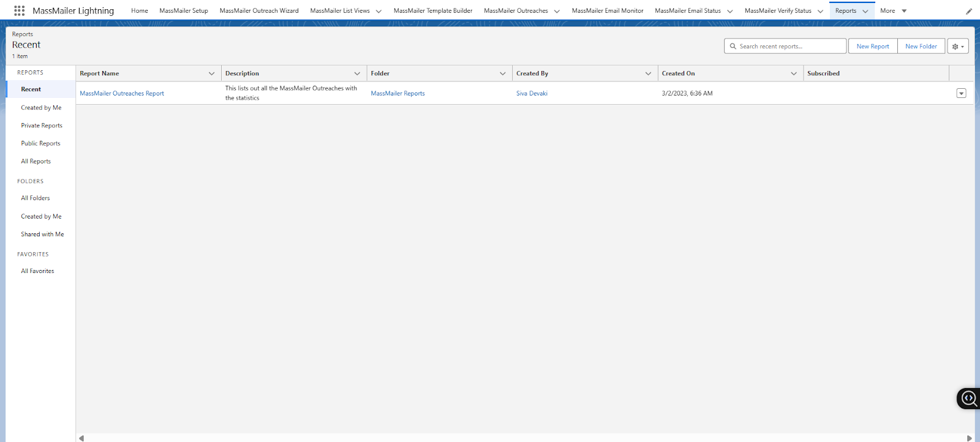Click the New Folder button
This screenshot has width=980, height=442.
click(x=921, y=47)
